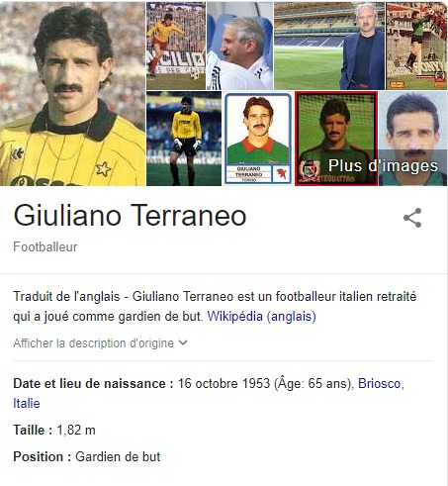
Task: Open the Wikipédia (anglais) link
Action: (261, 316)
